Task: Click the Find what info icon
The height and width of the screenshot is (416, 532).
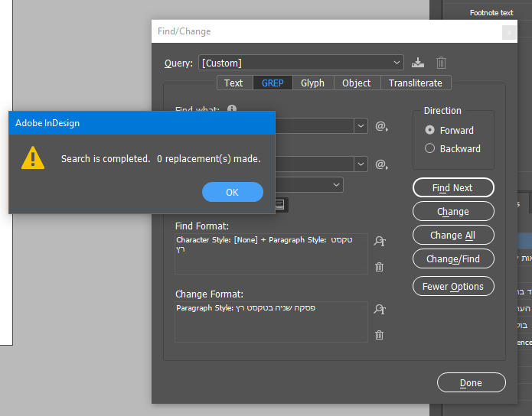Action: [232, 108]
